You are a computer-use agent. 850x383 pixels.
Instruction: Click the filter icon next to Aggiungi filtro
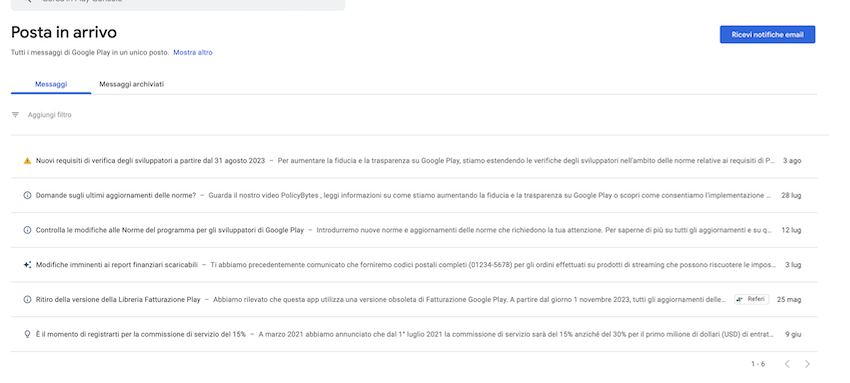click(x=15, y=115)
